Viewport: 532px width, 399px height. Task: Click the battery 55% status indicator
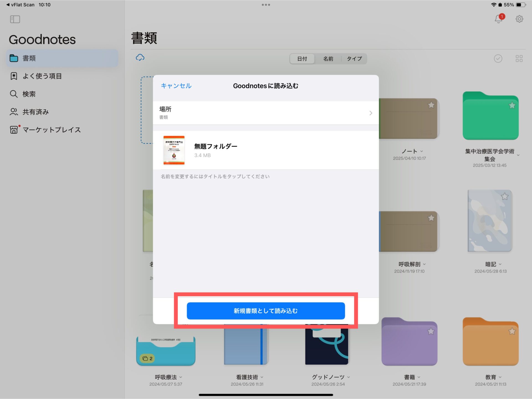(x=515, y=5)
